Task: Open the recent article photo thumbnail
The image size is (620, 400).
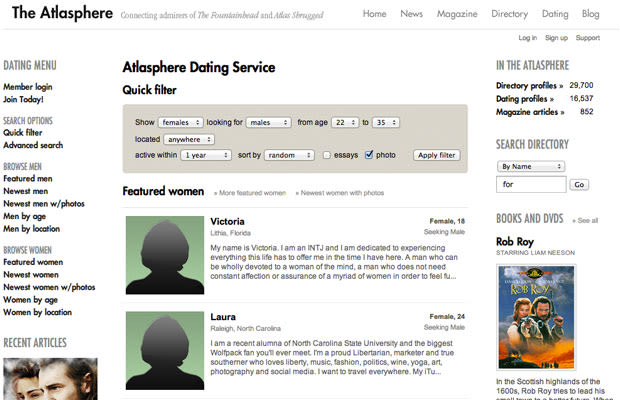Action: [50, 379]
